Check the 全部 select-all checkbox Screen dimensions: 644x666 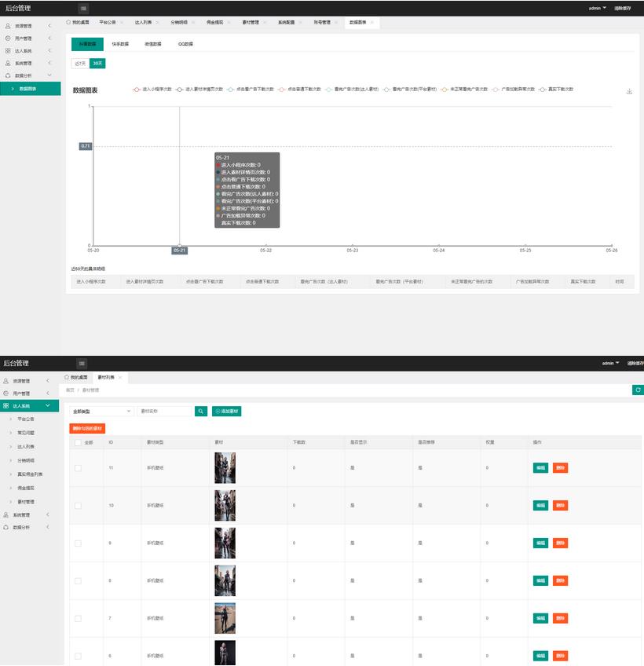pyautogui.click(x=78, y=442)
